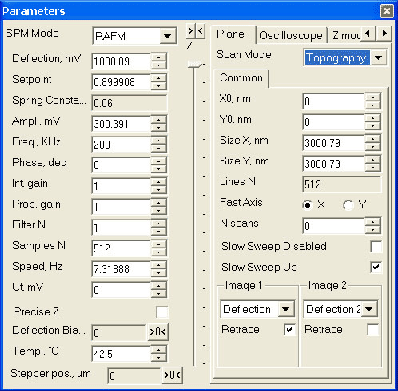The width and height of the screenshot is (398, 391).
Task: Select Y as Fast Axis
Action: (348, 205)
